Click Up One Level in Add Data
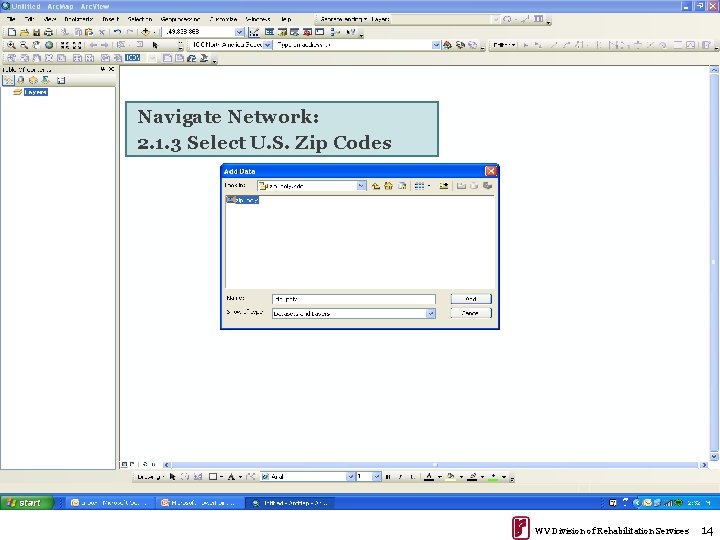The height and width of the screenshot is (540, 720). (x=376, y=186)
